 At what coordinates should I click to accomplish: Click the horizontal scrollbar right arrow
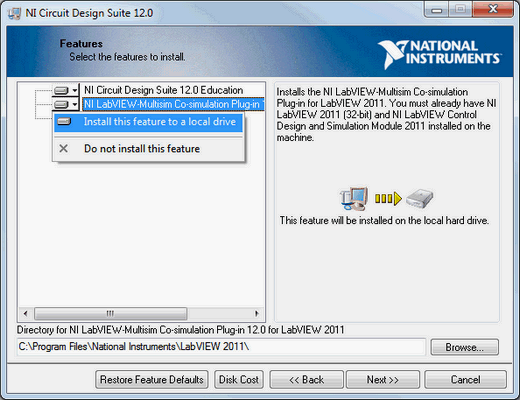pos(257,313)
